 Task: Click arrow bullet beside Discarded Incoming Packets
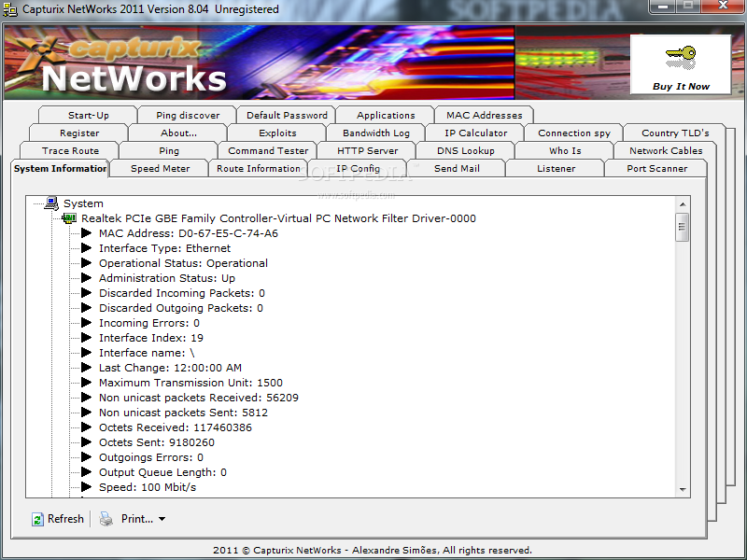86,293
